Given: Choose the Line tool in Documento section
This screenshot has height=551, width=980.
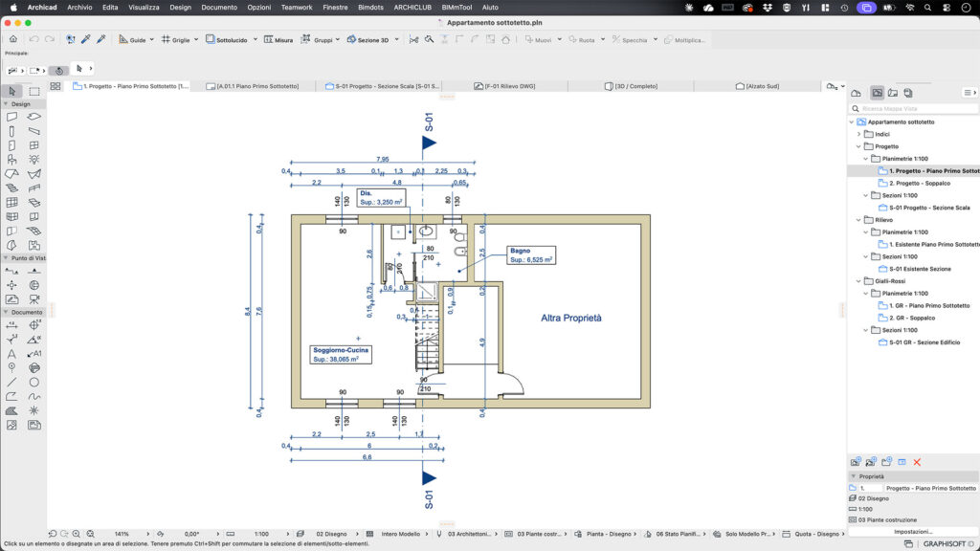Looking at the screenshot, I should 11,382.
